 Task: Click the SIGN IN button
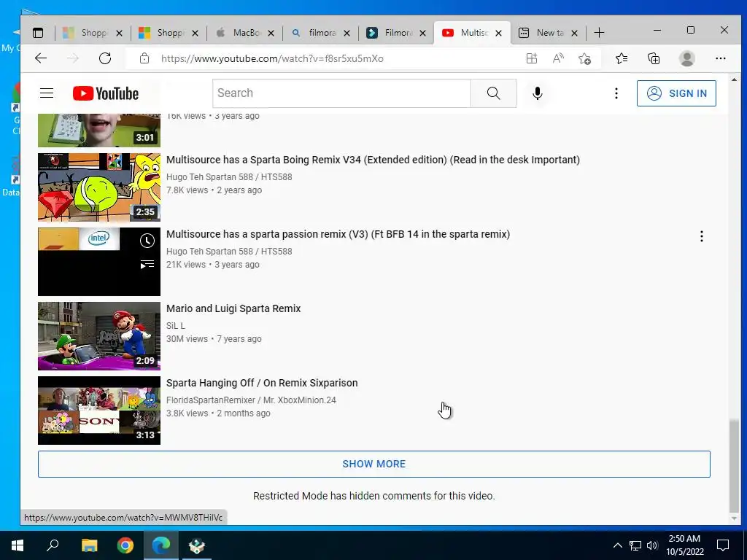click(676, 93)
